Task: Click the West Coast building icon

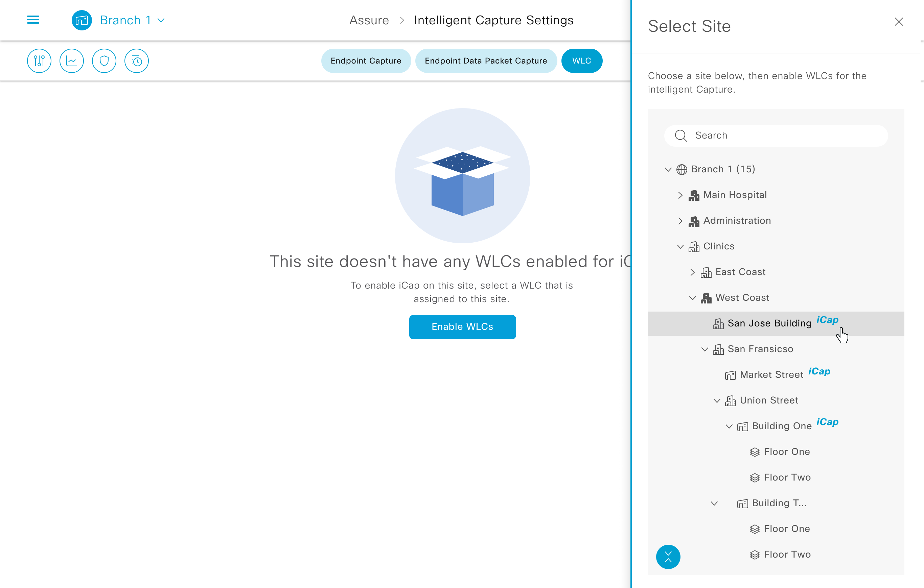Action: (x=706, y=298)
